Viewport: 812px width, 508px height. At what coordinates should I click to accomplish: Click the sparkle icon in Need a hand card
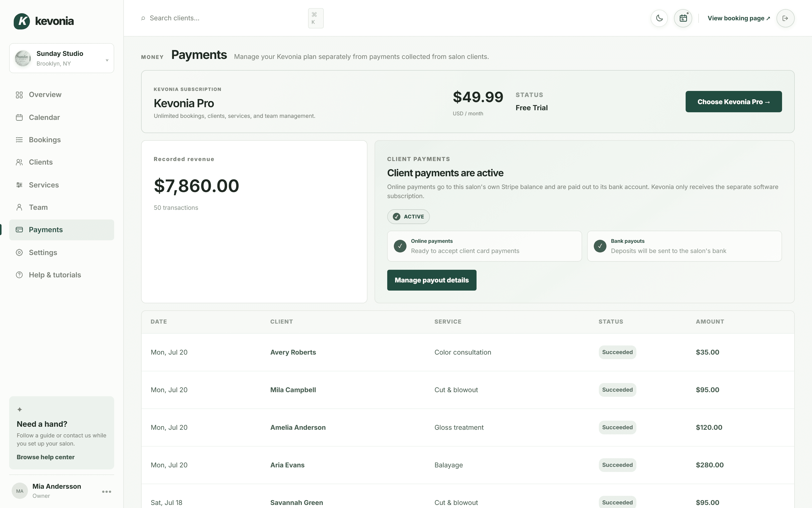tap(20, 409)
